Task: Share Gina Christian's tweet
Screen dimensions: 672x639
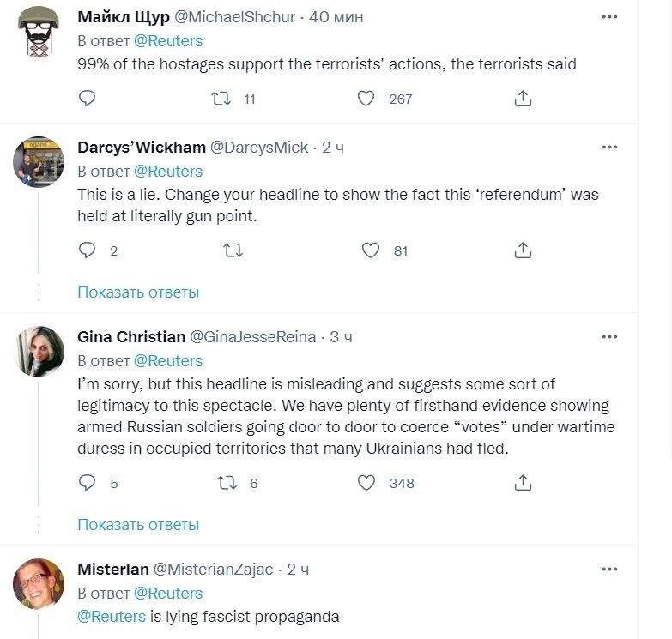Action: [523, 483]
